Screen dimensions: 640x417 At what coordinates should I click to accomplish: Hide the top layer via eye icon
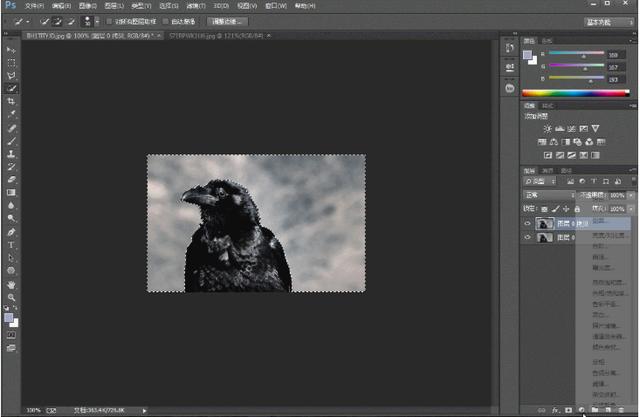527,224
